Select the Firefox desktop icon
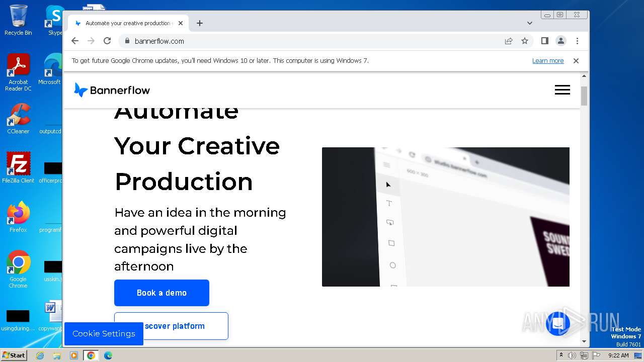The image size is (644, 362). 18,217
